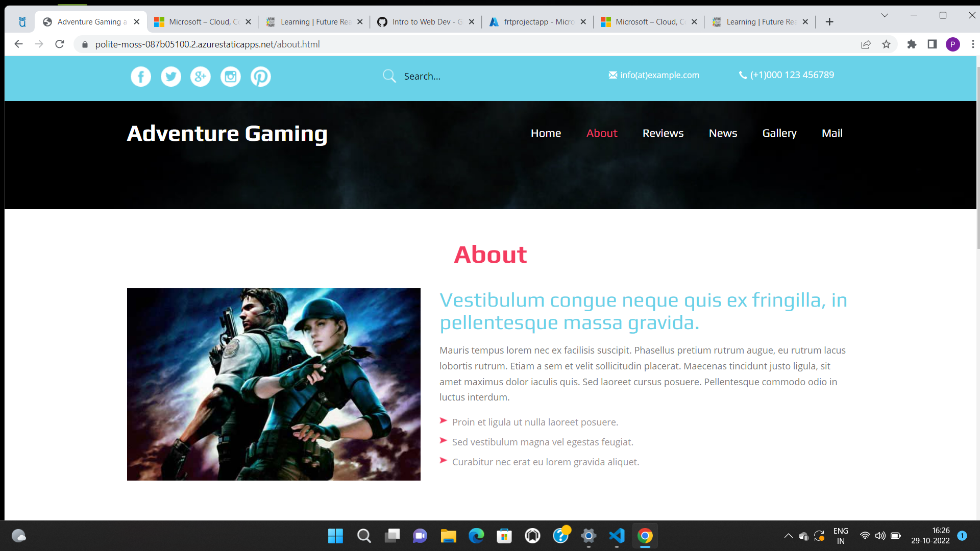The height and width of the screenshot is (551, 980).
Task: Reload the current page
Action: click(x=60, y=44)
